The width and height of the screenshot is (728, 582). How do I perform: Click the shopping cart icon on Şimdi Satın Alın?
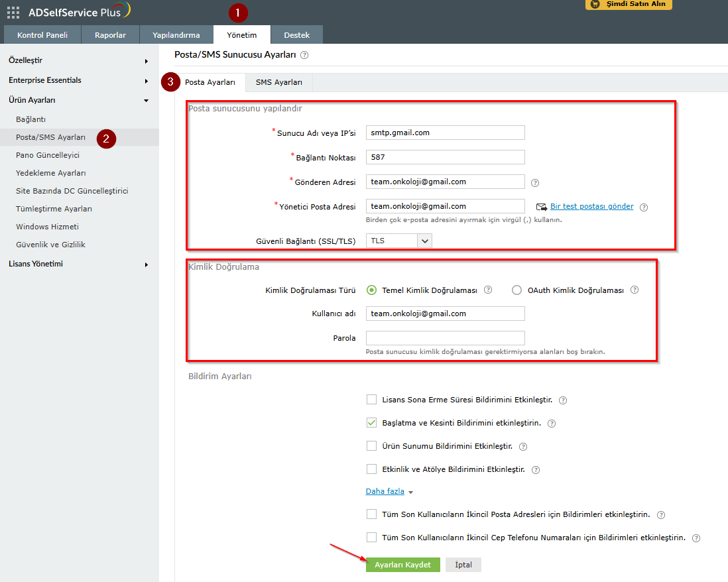click(595, 4)
